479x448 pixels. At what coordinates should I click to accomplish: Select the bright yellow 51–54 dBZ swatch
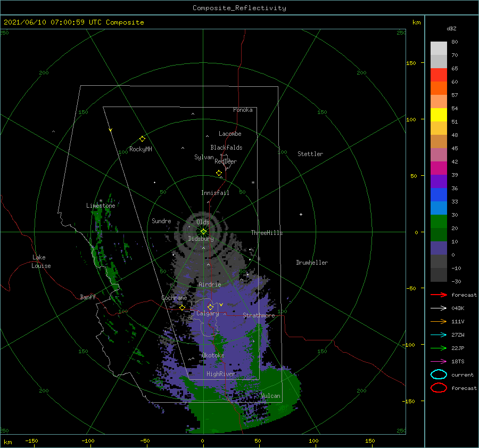(x=439, y=115)
